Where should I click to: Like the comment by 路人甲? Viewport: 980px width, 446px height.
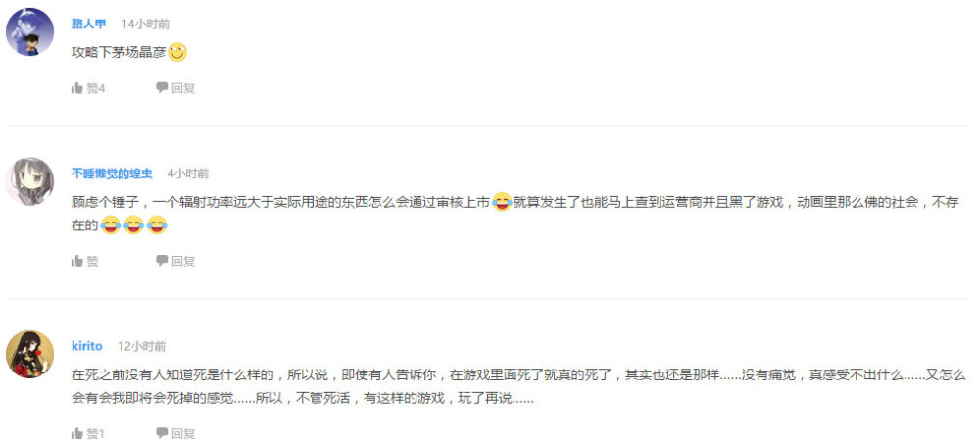(88, 88)
